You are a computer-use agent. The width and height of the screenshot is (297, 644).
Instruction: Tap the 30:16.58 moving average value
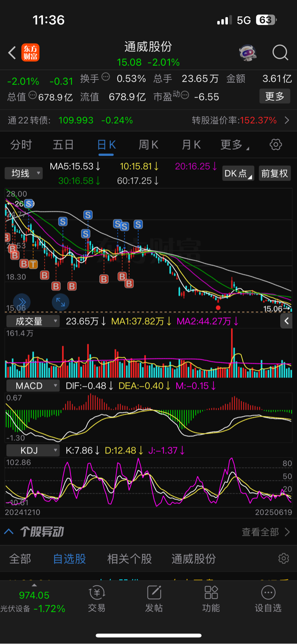(79, 181)
